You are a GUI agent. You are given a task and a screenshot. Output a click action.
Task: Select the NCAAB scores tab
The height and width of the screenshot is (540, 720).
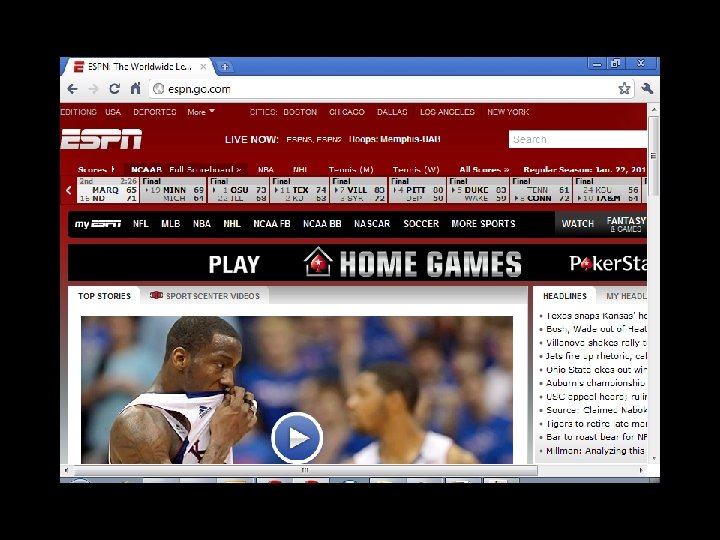(146, 169)
